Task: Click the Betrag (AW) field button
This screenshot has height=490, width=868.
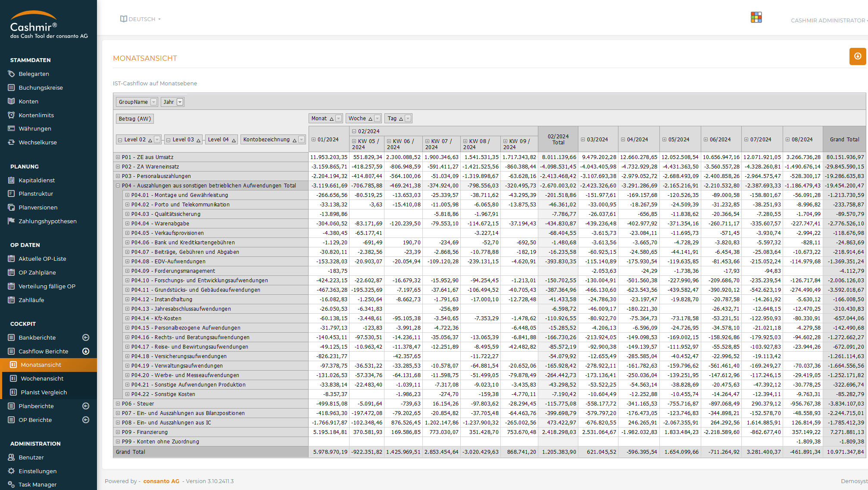Action: point(135,119)
